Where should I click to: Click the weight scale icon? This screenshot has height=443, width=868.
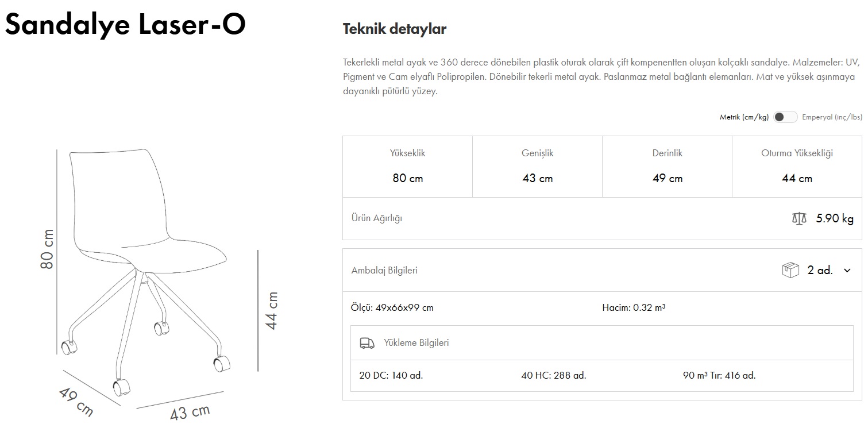[798, 219]
